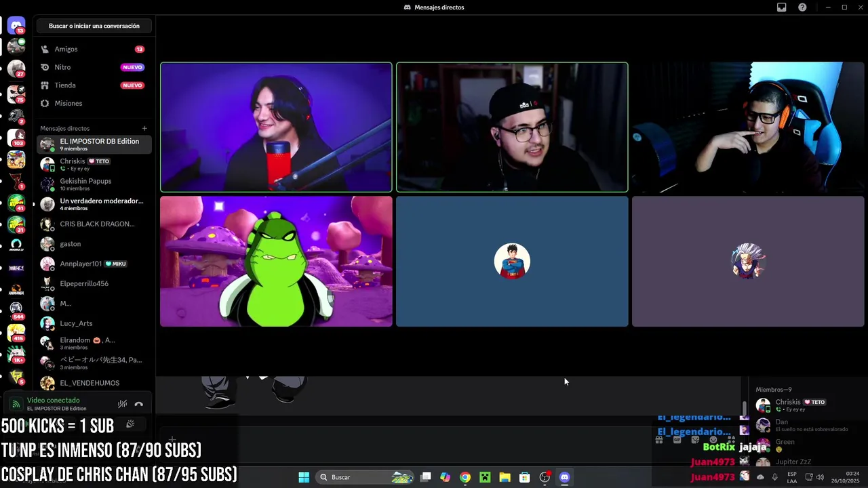
Task: Open the server with 544 notifications
Action: point(16,310)
